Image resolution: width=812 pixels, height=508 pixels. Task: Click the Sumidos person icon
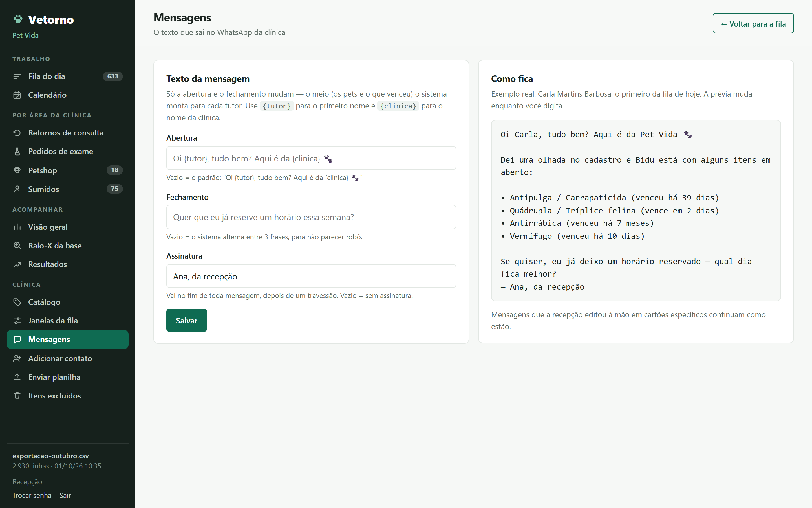pos(17,189)
